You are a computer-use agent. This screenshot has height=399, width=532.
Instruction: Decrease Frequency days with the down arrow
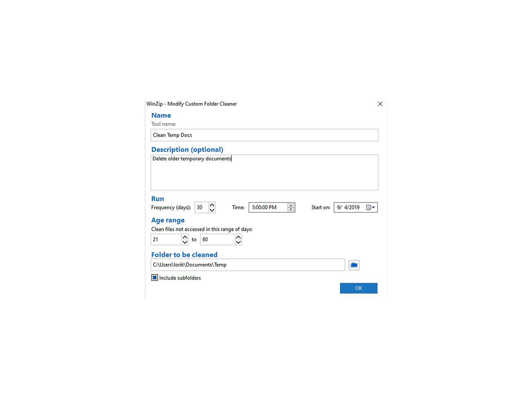[212, 209]
